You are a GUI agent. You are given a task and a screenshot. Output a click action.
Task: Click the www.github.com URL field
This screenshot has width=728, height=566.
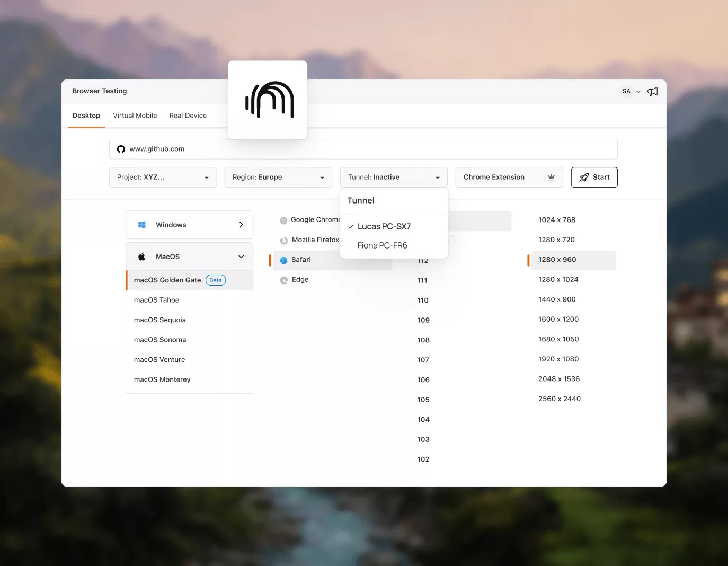[363, 149]
